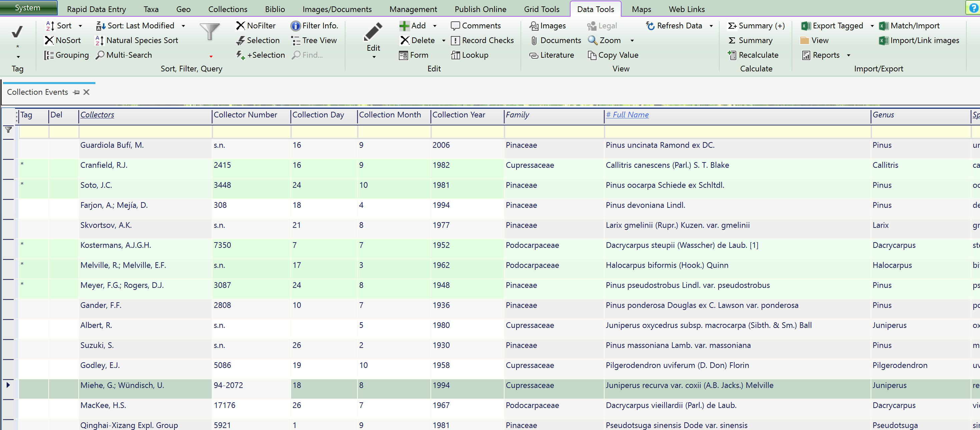Click the Sort A-Z icon

tap(50, 26)
